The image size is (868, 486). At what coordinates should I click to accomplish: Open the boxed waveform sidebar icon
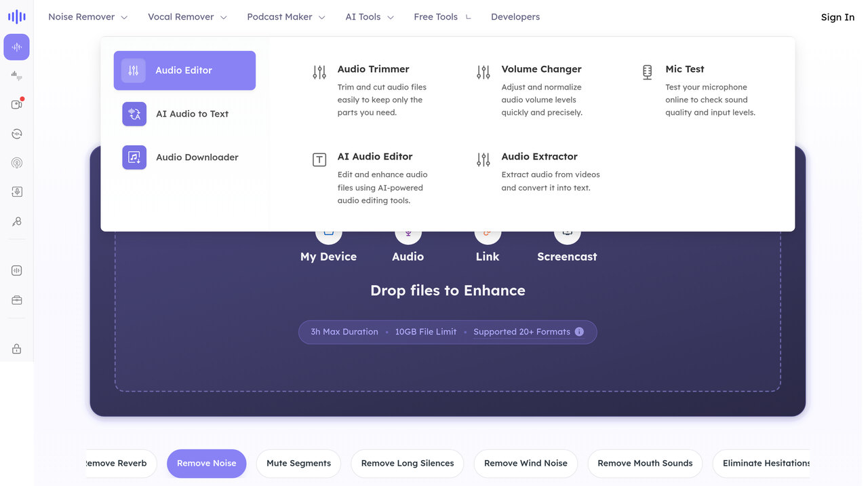coord(17,270)
